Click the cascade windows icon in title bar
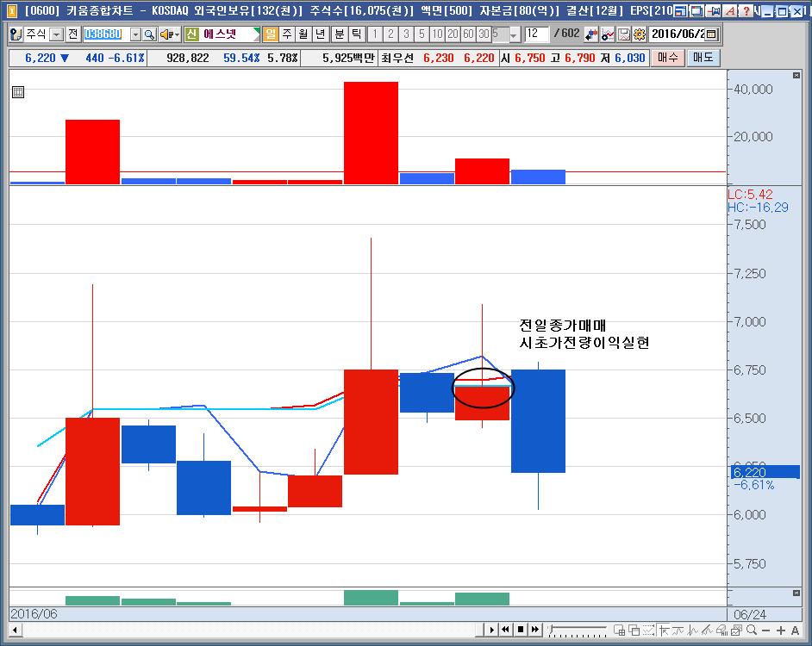This screenshot has height=646, width=812. point(697,11)
